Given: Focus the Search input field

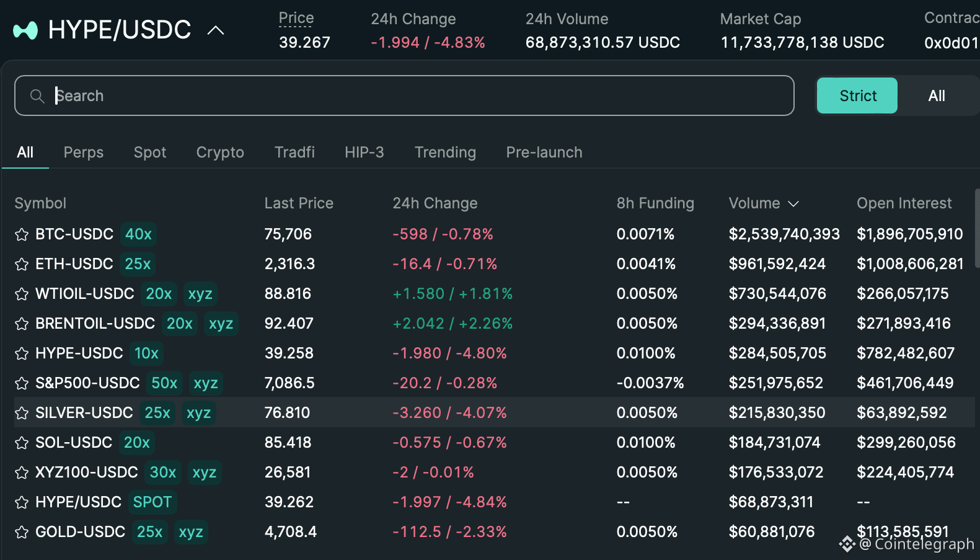Looking at the screenshot, I should tap(422, 96).
